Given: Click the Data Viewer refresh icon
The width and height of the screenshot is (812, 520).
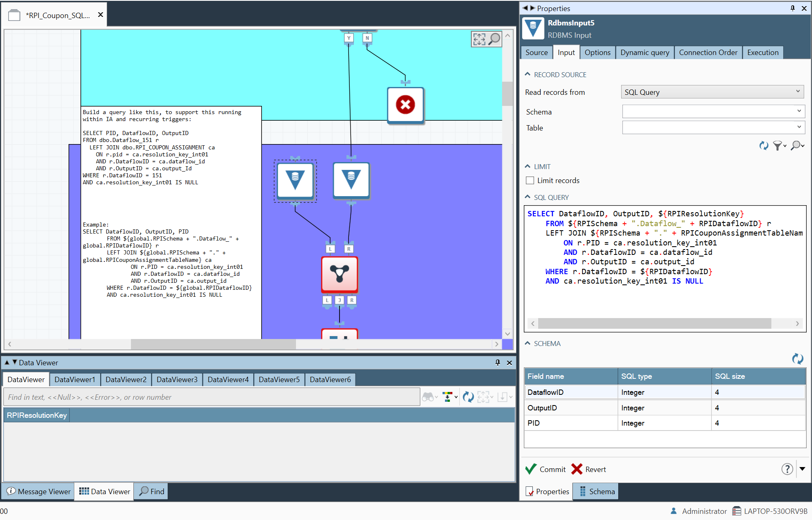Looking at the screenshot, I should (468, 397).
